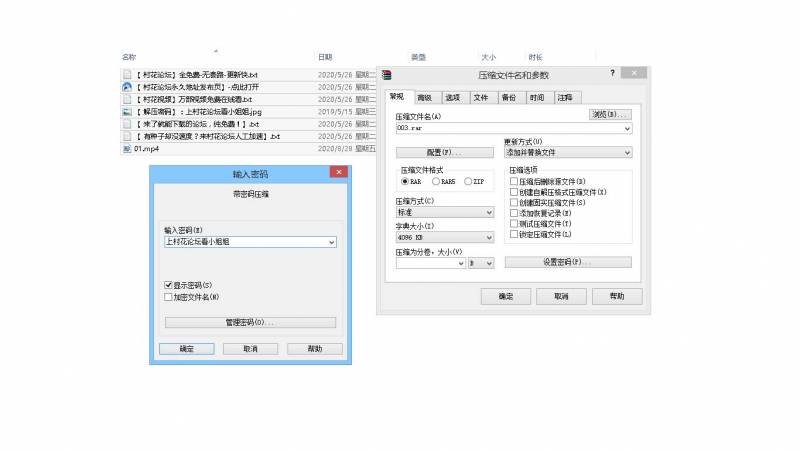Click the 浏览(B)... button

[610, 114]
